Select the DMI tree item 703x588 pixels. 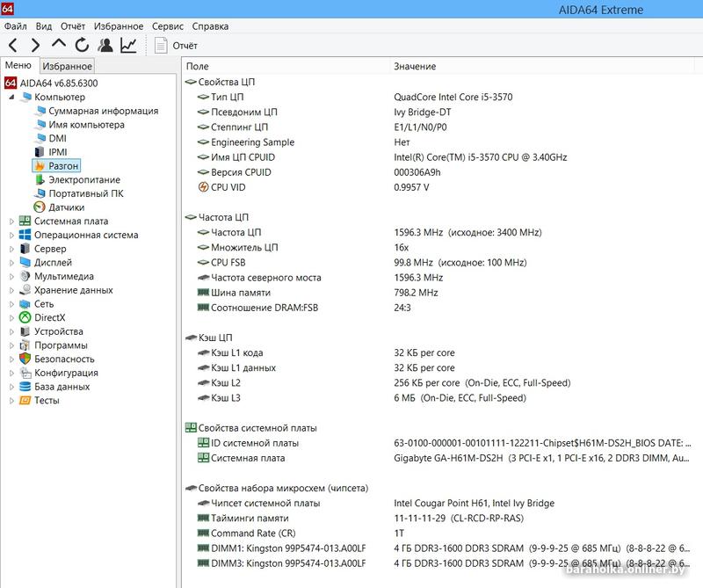(57, 138)
